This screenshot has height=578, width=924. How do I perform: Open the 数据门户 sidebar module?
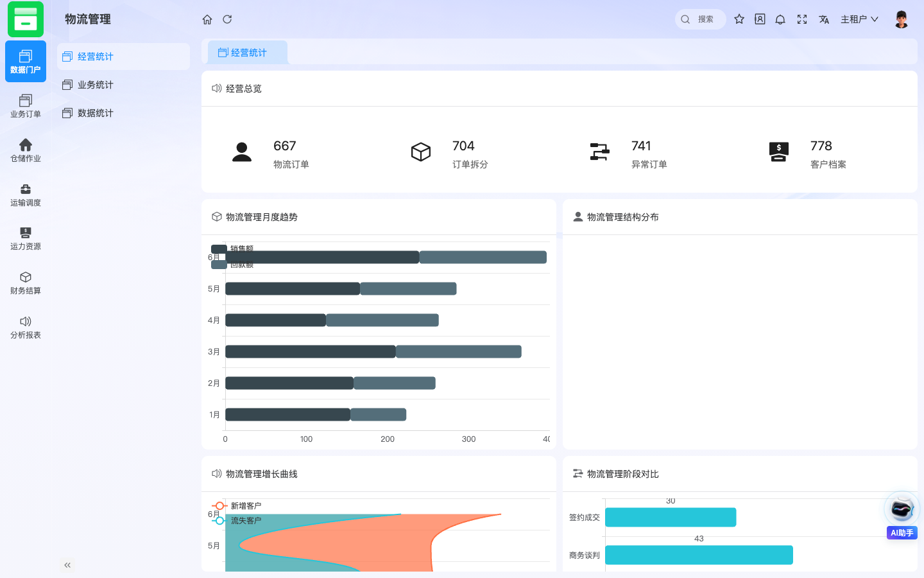(x=26, y=62)
